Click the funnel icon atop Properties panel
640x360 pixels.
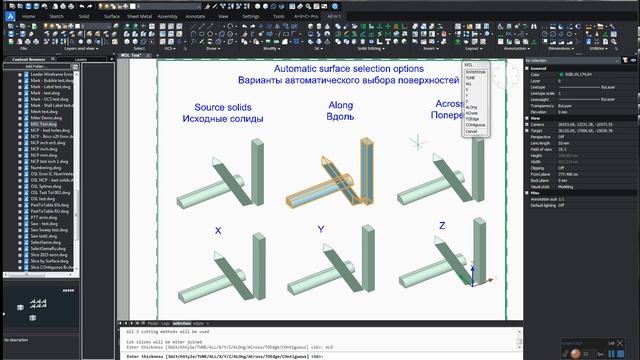click(625, 60)
